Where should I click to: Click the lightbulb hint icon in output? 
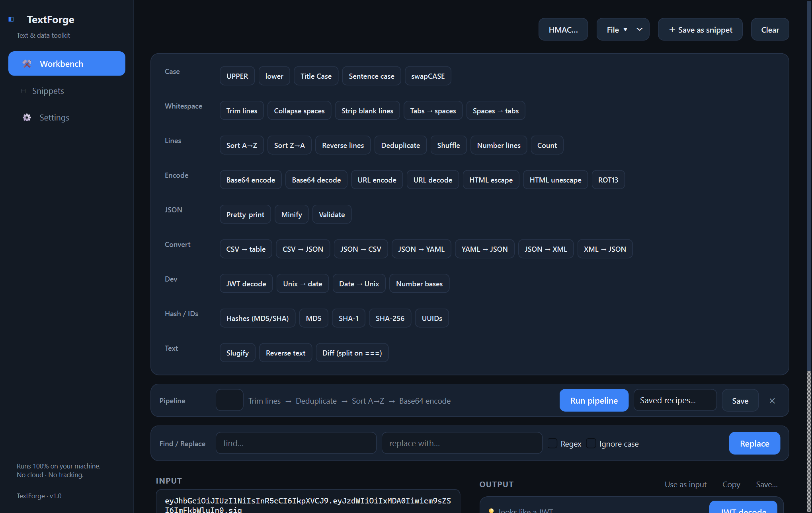tap(491, 511)
